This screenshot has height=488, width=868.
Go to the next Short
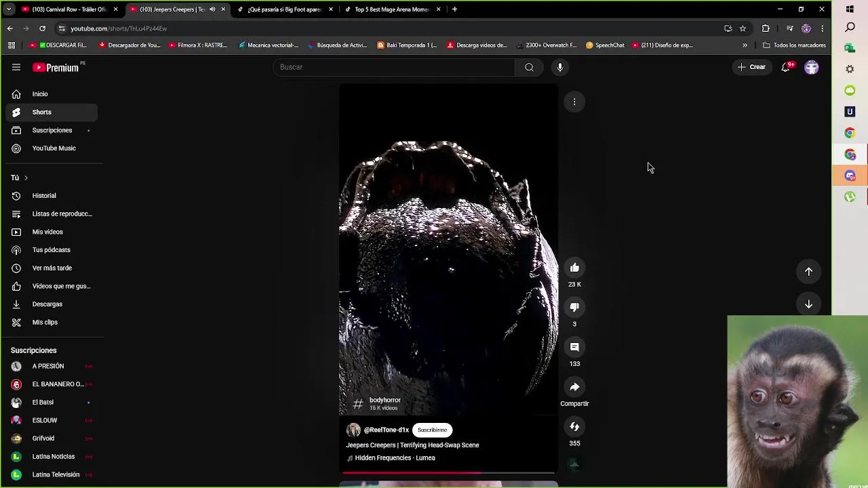808,304
